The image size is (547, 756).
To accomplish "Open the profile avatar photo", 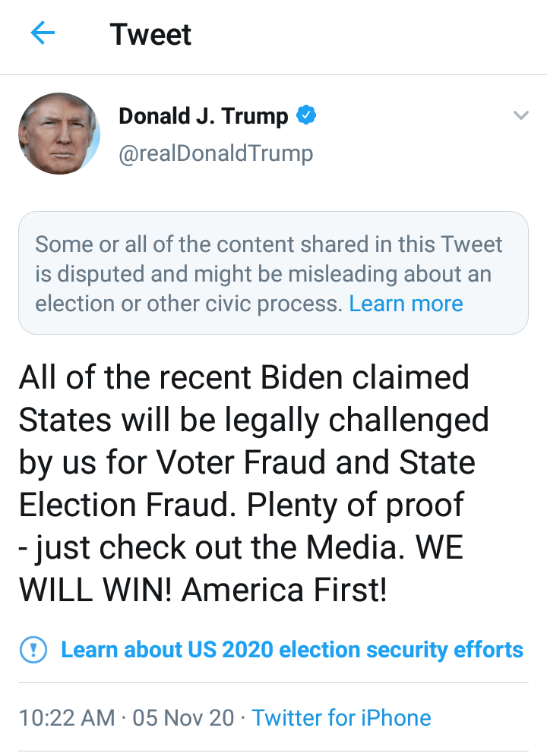I will tap(58, 134).
